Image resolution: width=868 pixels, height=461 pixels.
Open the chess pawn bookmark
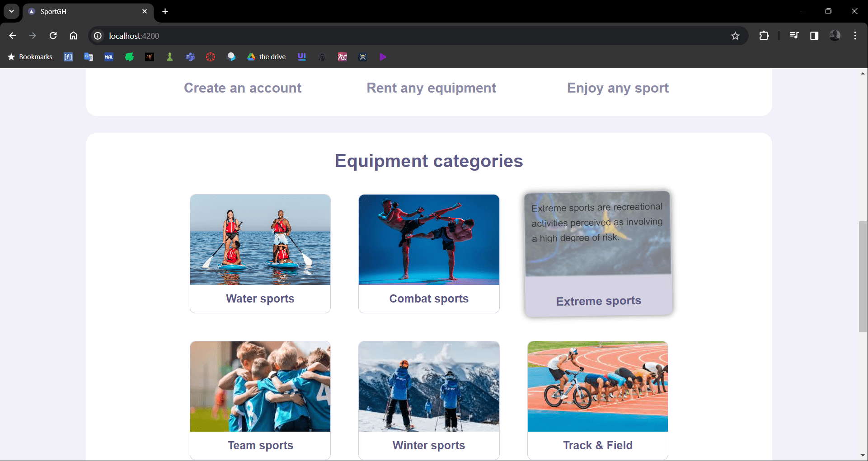170,57
